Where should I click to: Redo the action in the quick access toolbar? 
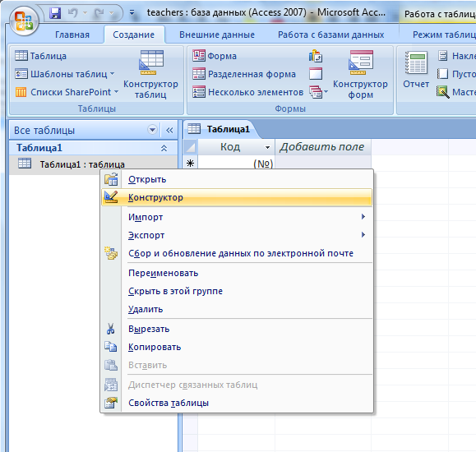[99, 13]
